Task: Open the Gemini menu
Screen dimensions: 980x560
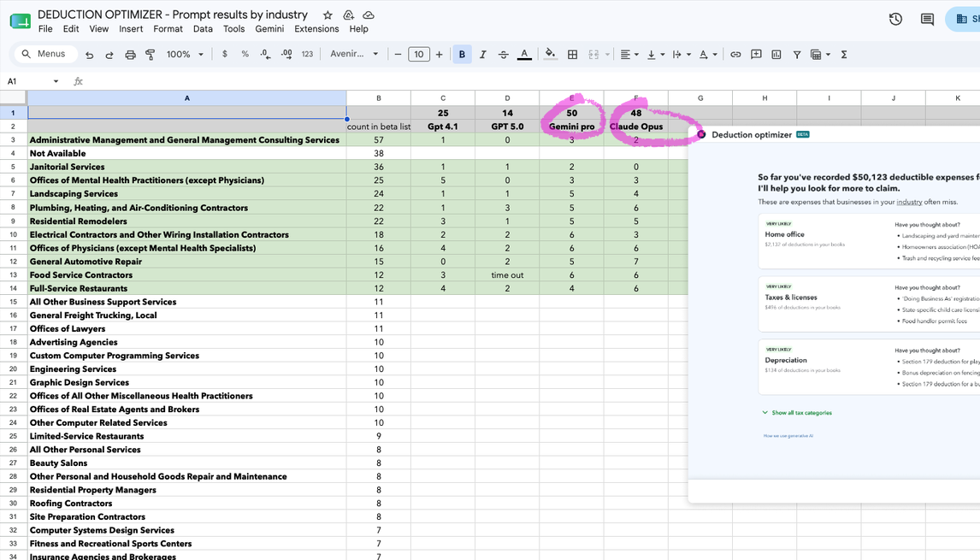Action: [269, 29]
